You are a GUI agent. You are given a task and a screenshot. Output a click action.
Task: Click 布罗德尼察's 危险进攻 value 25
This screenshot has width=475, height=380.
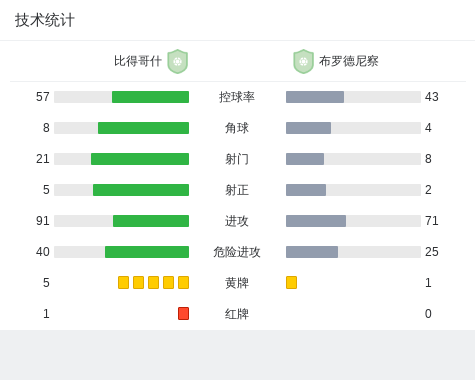[x=432, y=252]
